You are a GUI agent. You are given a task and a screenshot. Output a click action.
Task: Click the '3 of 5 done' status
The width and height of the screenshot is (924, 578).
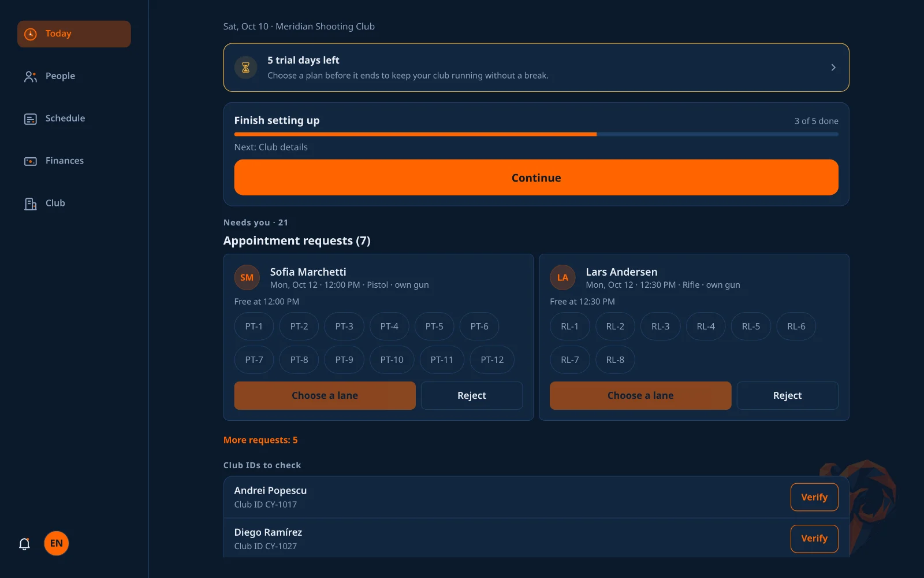coord(816,121)
